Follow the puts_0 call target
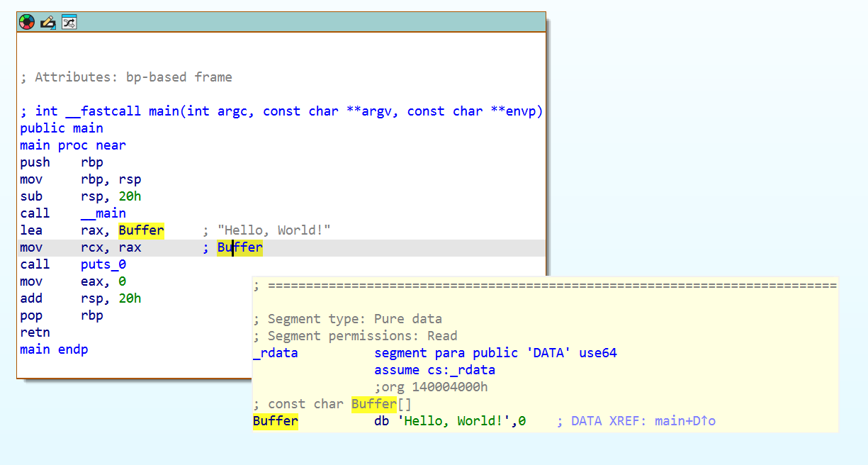 click(103, 264)
